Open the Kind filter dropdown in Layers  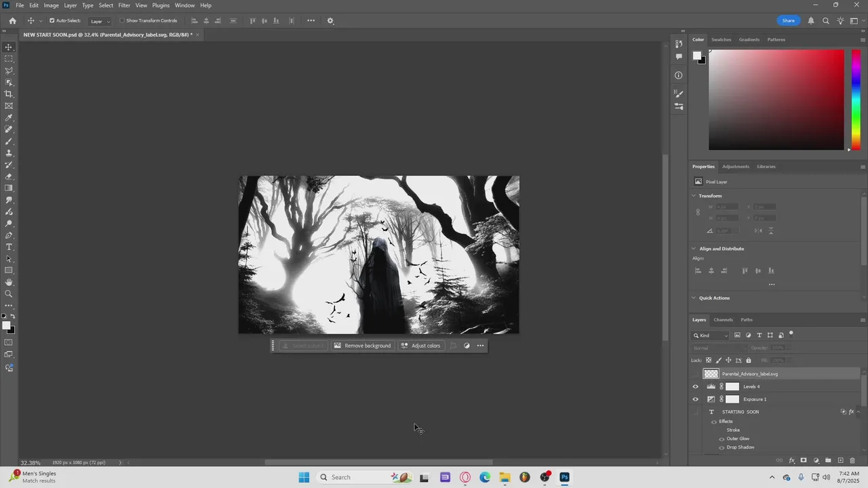click(x=711, y=335)
